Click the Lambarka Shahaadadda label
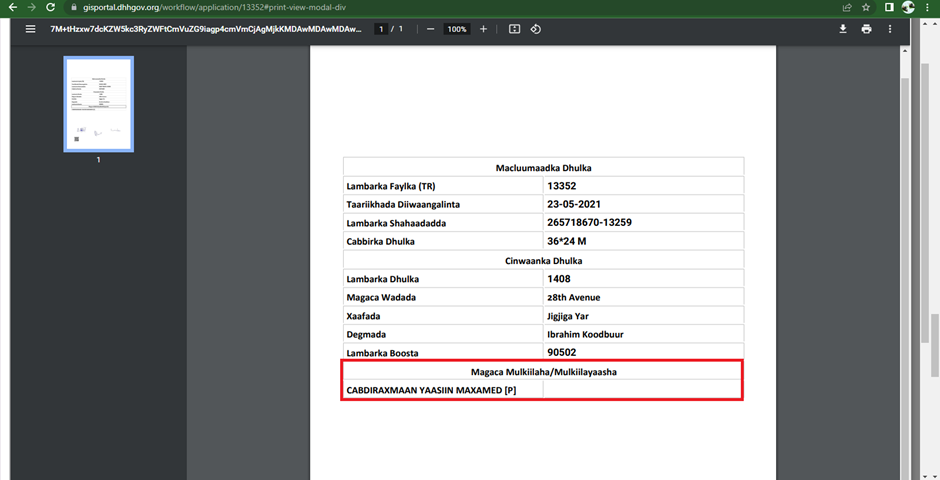This screenshot has width=940, height=480. [x=396, y=223]
